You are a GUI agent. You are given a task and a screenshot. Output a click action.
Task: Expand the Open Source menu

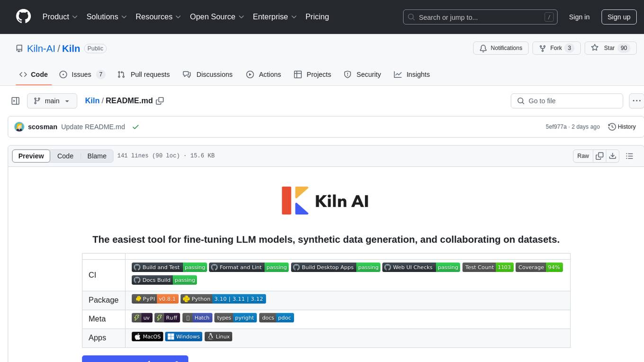coord(217,17)
